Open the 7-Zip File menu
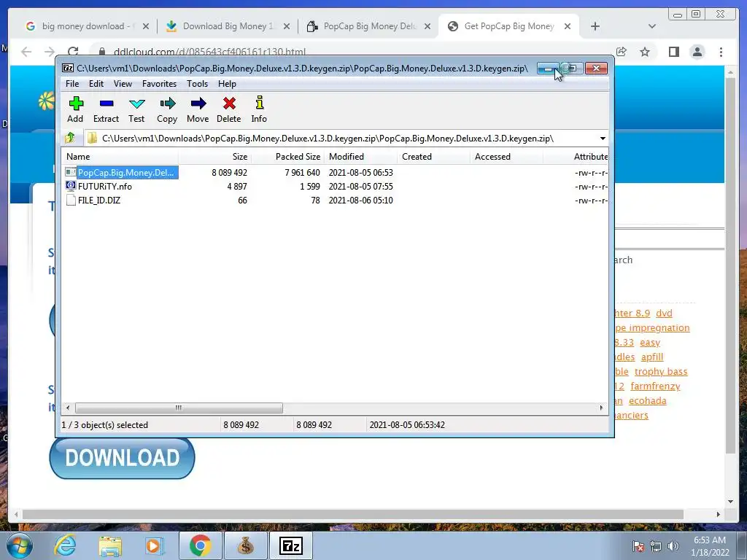 tap(72, 84)
